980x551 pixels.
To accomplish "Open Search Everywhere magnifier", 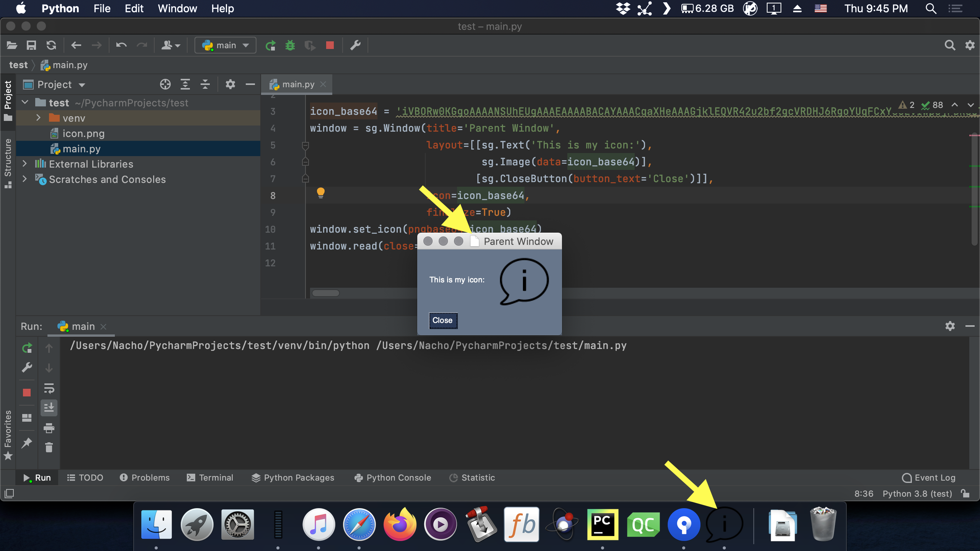I will (x=950, y=45).
